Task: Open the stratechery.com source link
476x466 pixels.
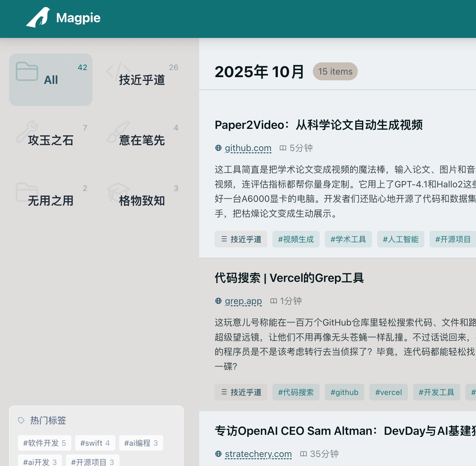Action: click(x=258, y=454)
